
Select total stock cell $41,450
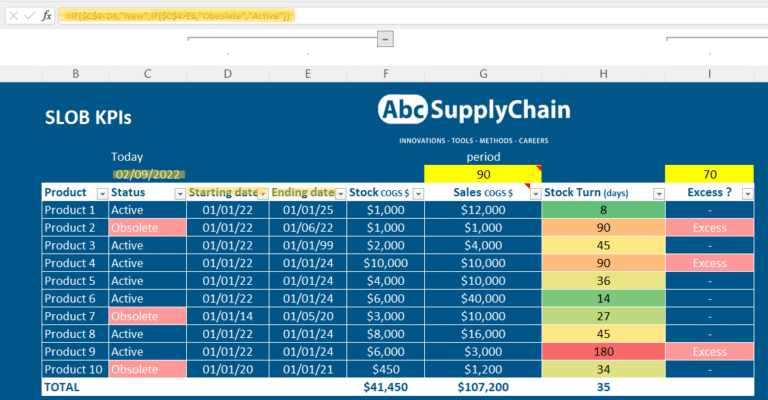click(385, 387)
